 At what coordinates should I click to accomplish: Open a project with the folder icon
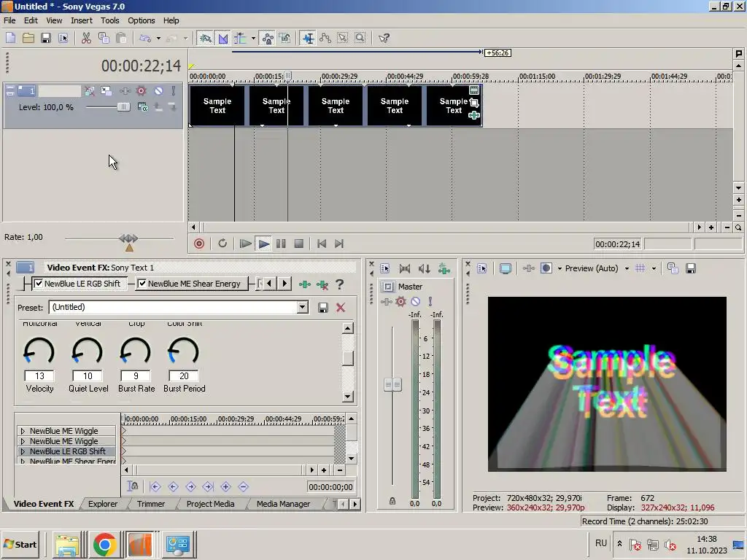(x=28, y=38)
